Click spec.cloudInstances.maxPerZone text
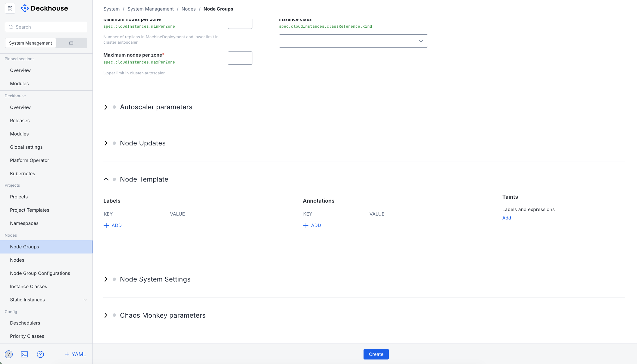Screen dimensions: 637x364 pyautogui.click(x=139, y=62)
